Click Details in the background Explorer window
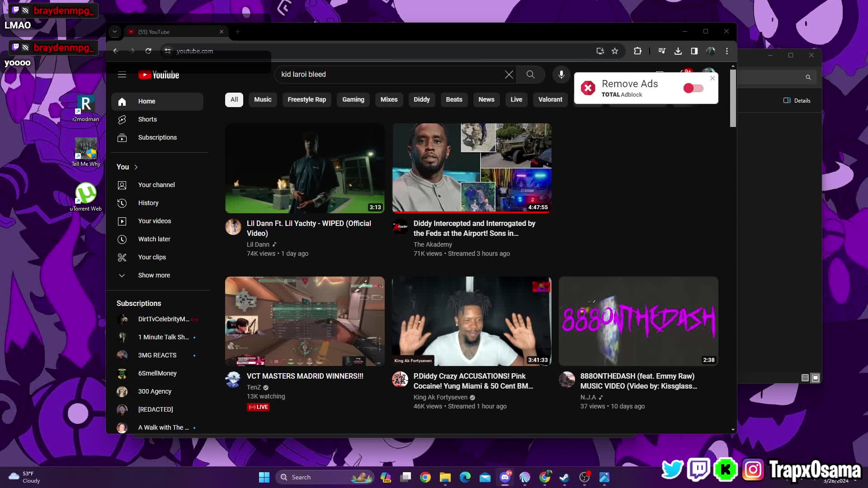This screenshot has width=868, height=488. [x=797, y=101]
